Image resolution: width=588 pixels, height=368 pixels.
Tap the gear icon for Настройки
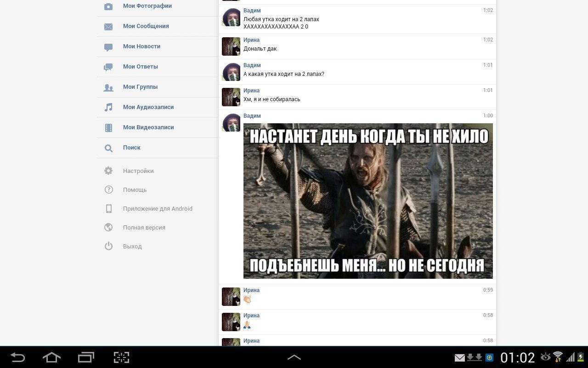coord(108,171)
